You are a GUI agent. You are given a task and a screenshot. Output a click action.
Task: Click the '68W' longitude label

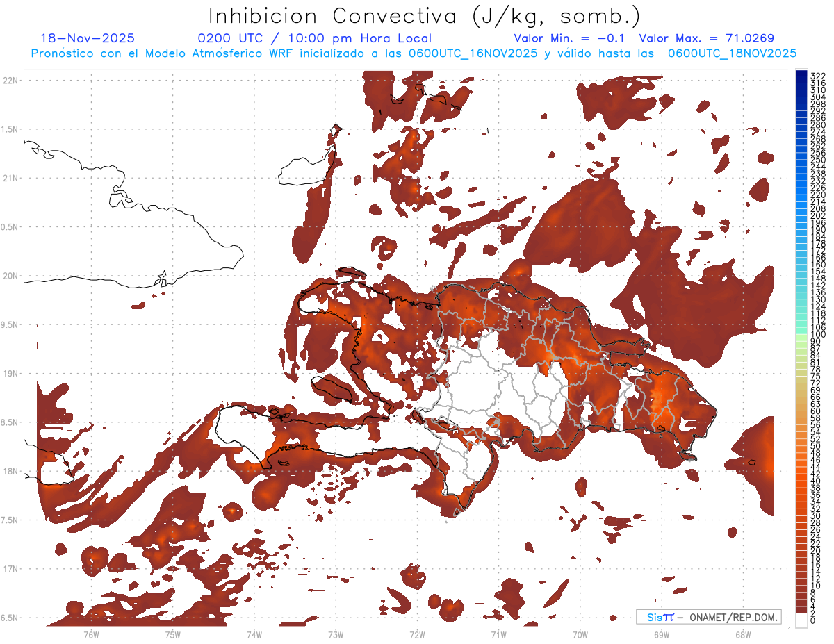click(743, 635)
